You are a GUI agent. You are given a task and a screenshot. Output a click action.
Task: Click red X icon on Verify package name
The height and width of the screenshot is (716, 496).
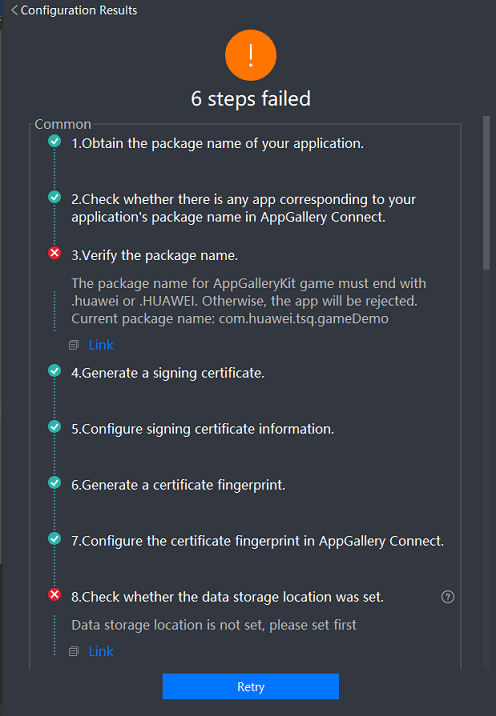tap(54, 253)
